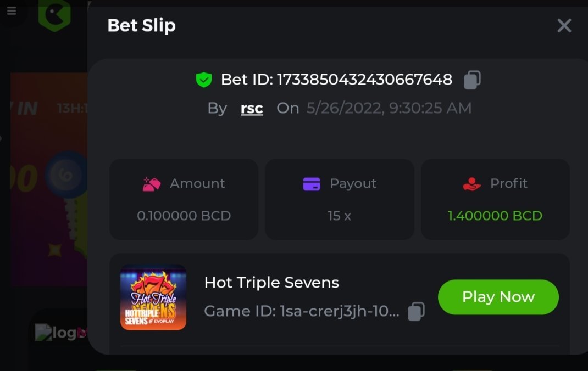
Task: Open the Hot Triple Sevens thumbnail
Action: 153,297
